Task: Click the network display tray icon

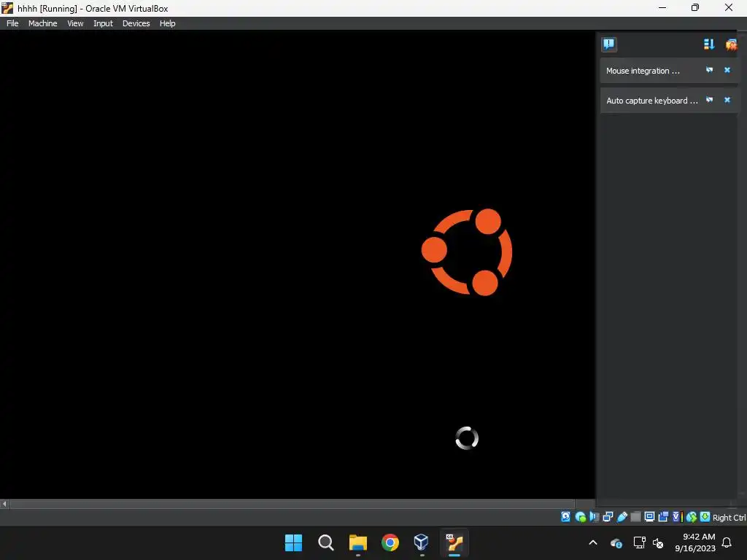Action: pyautogui.click(x=639, y=542)
